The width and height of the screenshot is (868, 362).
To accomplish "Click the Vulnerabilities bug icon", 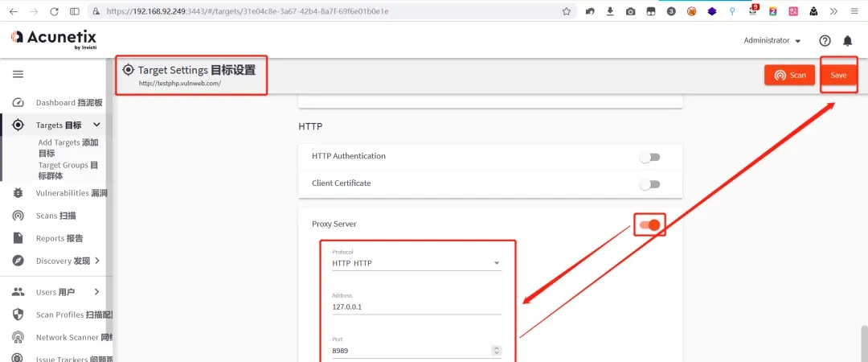I will (18, 193).
